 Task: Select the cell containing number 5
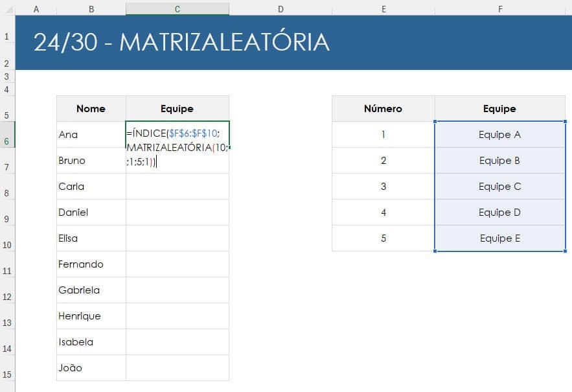coord(383,238)
